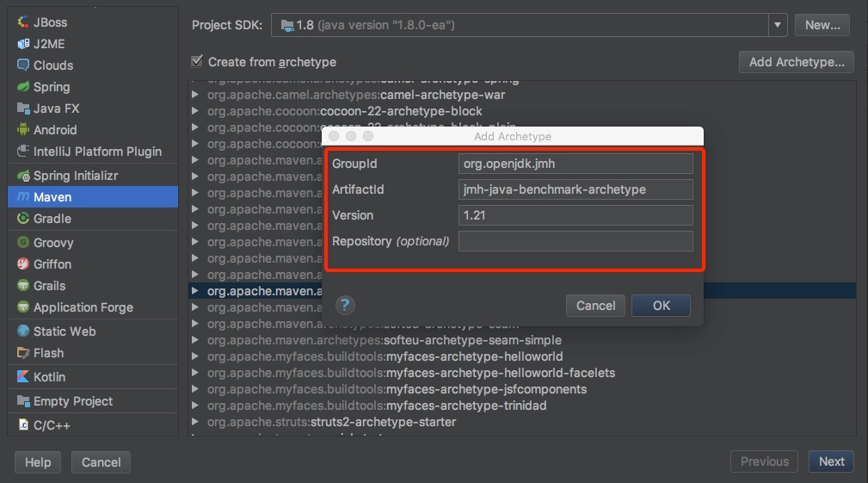Select softeu-archetype-seam-simple archetype row
This screenshot has height=483, width=868.
tap(522, 340)
